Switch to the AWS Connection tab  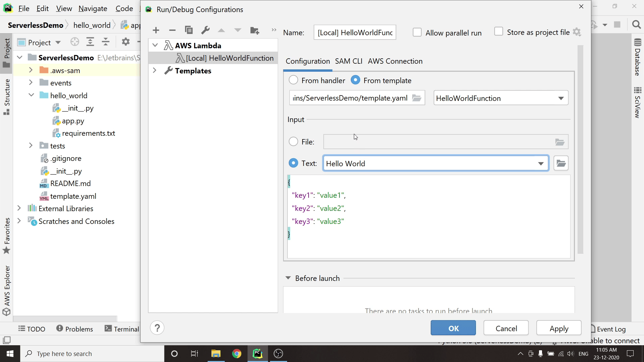pos(395,61)
